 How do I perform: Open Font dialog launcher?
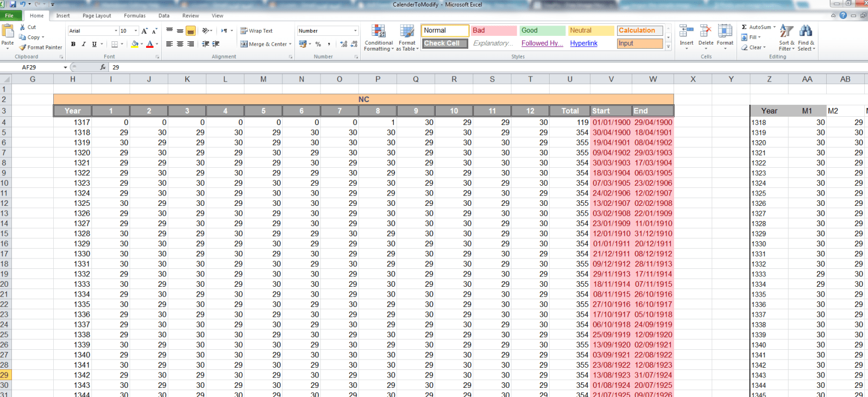[x=158, y=56]
